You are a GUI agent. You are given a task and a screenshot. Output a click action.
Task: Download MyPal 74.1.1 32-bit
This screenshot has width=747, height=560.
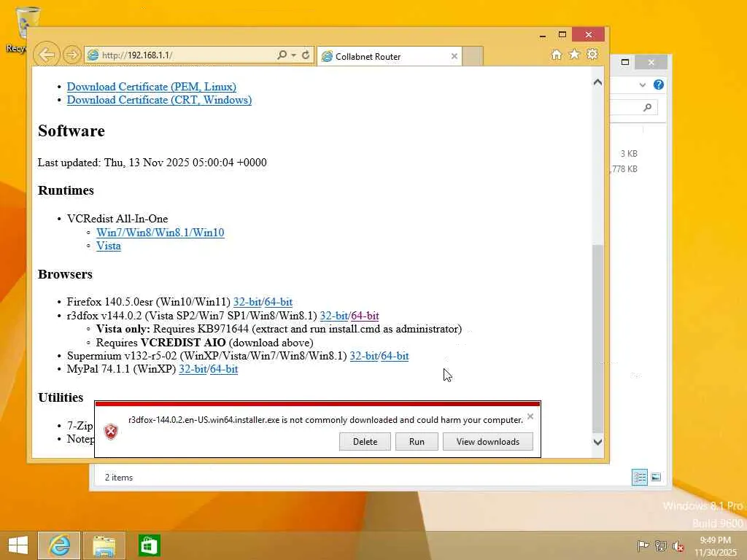click(x=193, y=369)
